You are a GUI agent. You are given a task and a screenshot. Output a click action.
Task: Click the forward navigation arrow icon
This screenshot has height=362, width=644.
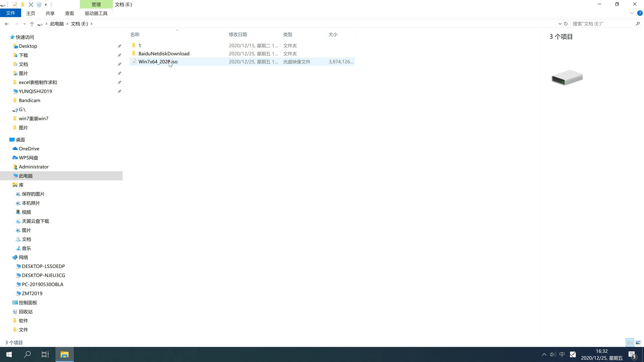click(16, 23)
